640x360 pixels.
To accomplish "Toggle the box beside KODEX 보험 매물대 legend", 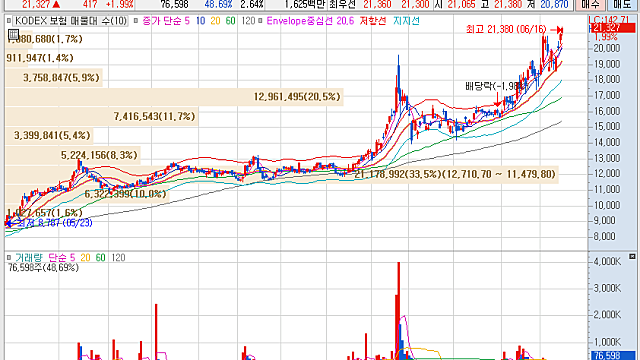I will tap(9, 21).
